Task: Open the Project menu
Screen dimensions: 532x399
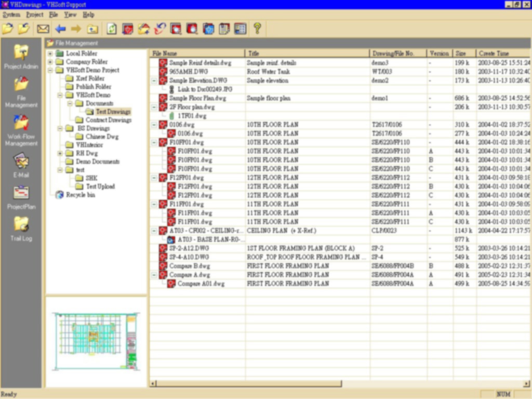Action: pyautogui.click(x=35, y=15)
